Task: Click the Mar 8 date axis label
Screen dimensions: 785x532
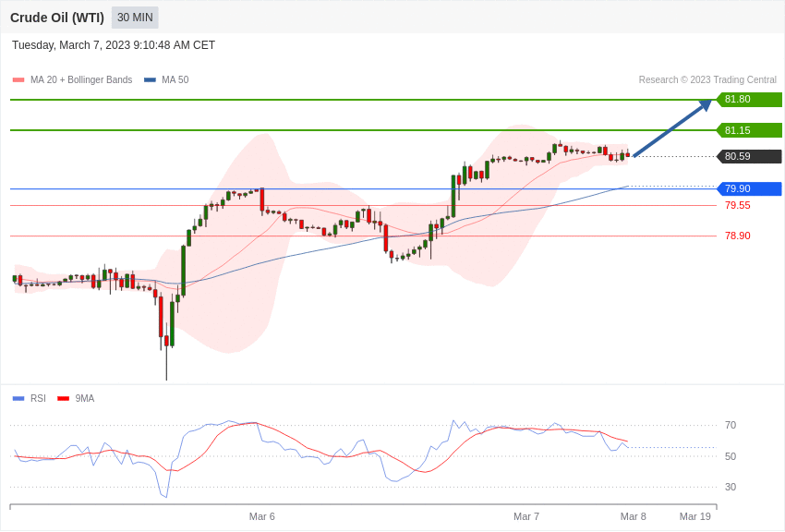Action: [x=634, y=516]
